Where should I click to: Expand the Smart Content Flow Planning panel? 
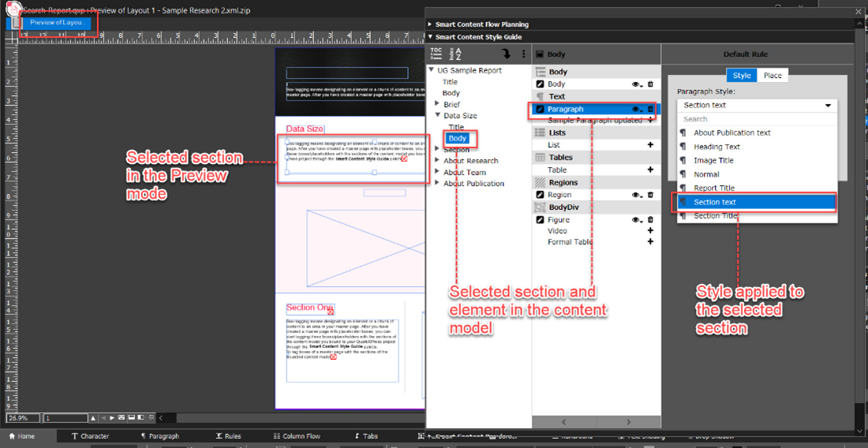click(x=430, y=24)
